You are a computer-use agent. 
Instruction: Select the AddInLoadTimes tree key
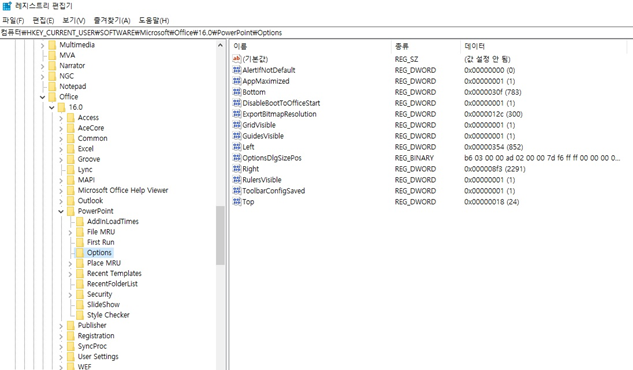coord(113,222)
